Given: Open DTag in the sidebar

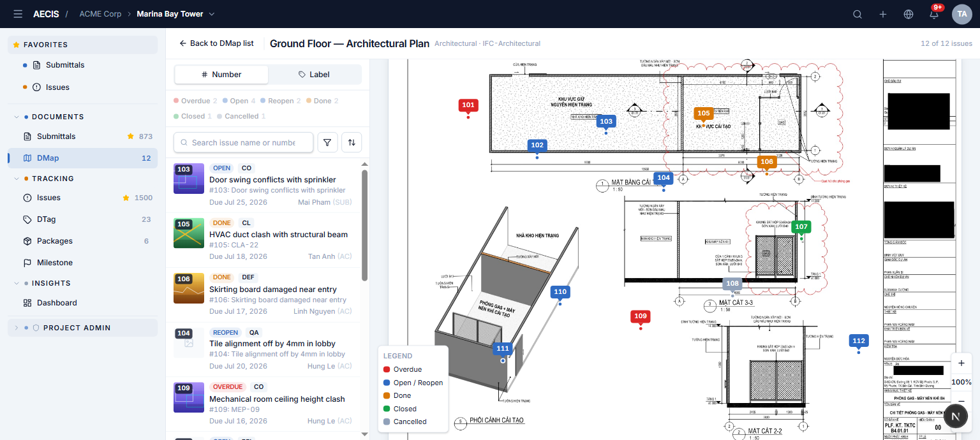Looking at the screenshot, I should [82, 219].
